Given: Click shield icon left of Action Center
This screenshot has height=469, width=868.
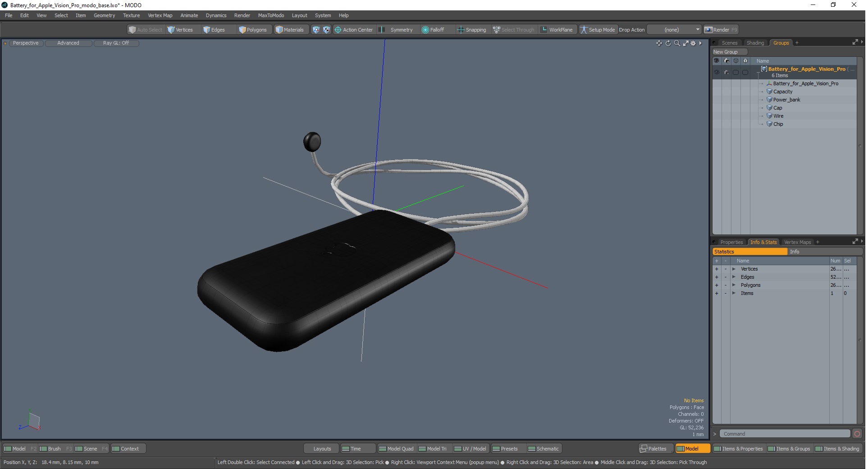Looking at the screenshot, I should coord(316,30).
